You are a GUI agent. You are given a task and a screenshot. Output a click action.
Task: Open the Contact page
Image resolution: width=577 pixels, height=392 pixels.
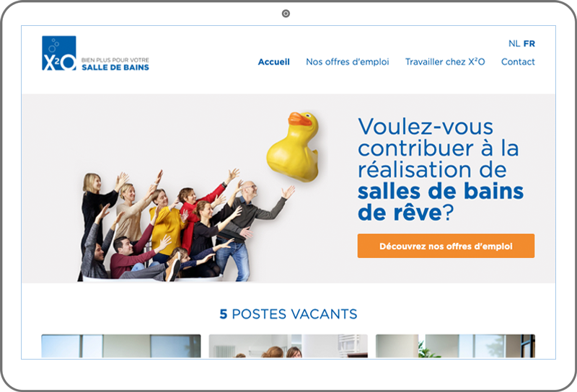518,62
